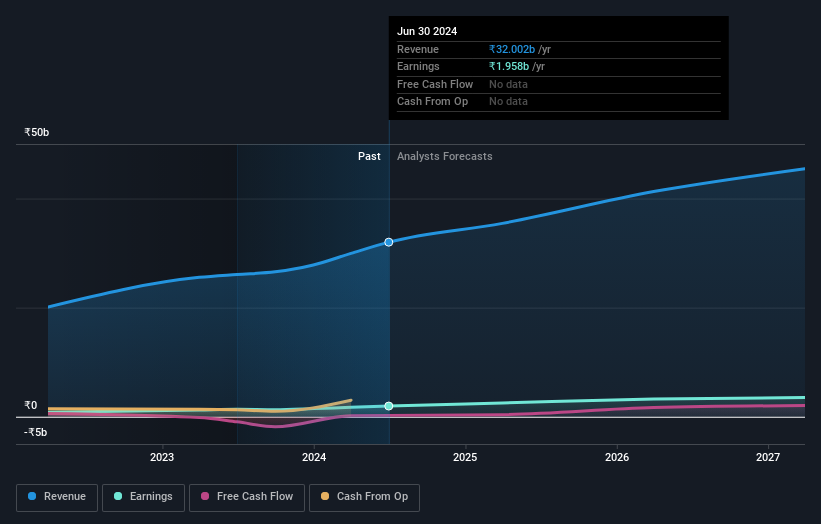Click the Revenue row label in tooltip
Image resolution: width=821 pixels, height=524 pixels.
(418, 49)
